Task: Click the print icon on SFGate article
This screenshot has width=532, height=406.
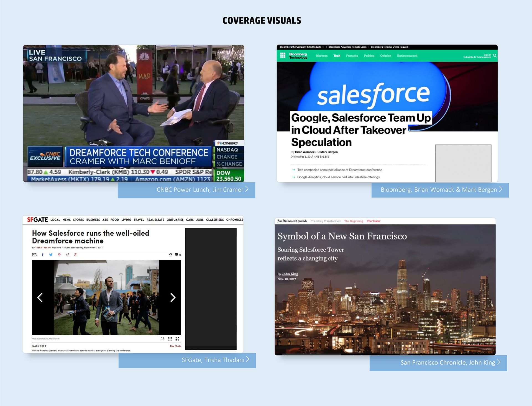Action: (x=170, y=255)
